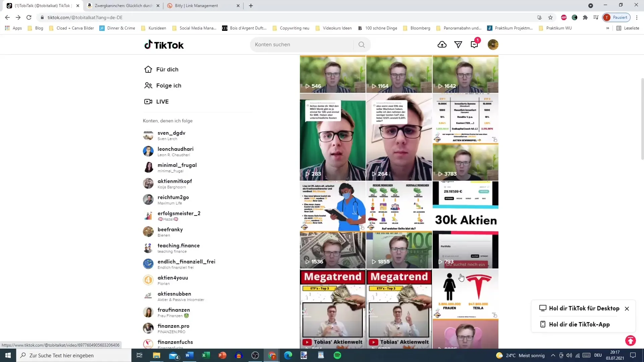Open the Frauen vs Tesla video
The width and height of the screenshot is (644, 362).
(x=466, y=309)
